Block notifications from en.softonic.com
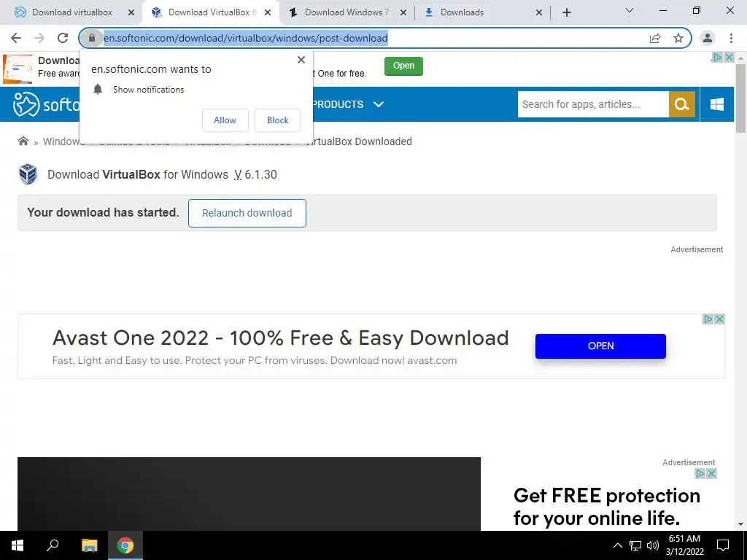The width and height of the screenshot is (747, 560). [x=278, y=120]
